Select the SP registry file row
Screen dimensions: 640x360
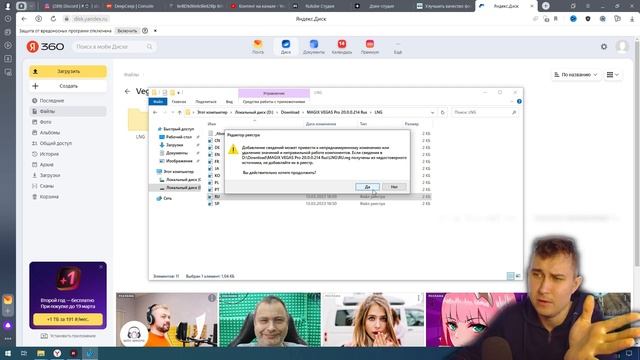point(319,203)
